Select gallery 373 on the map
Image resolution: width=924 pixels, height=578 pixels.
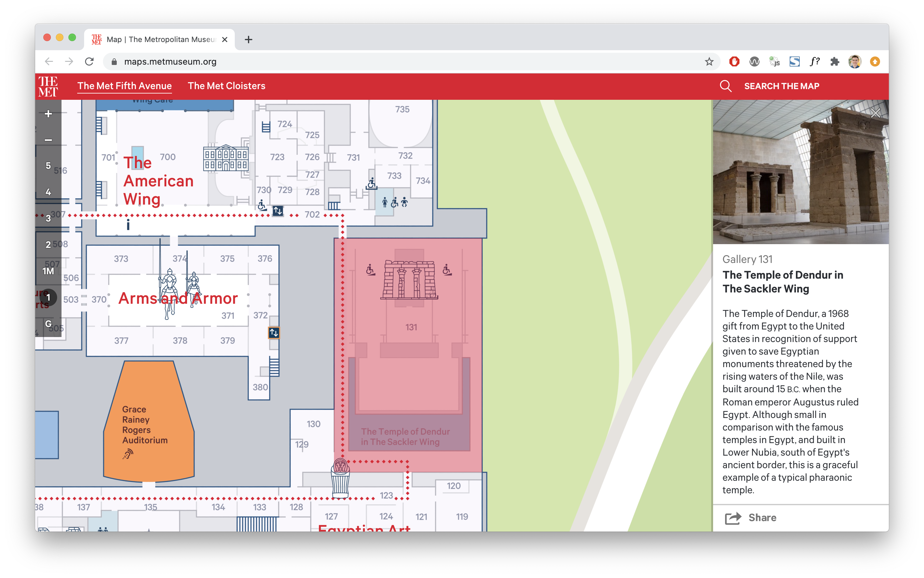point(121,259)
